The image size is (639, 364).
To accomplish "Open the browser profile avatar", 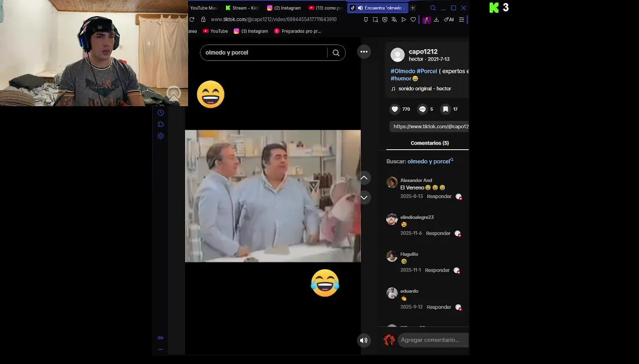I will tap(427, 20).
